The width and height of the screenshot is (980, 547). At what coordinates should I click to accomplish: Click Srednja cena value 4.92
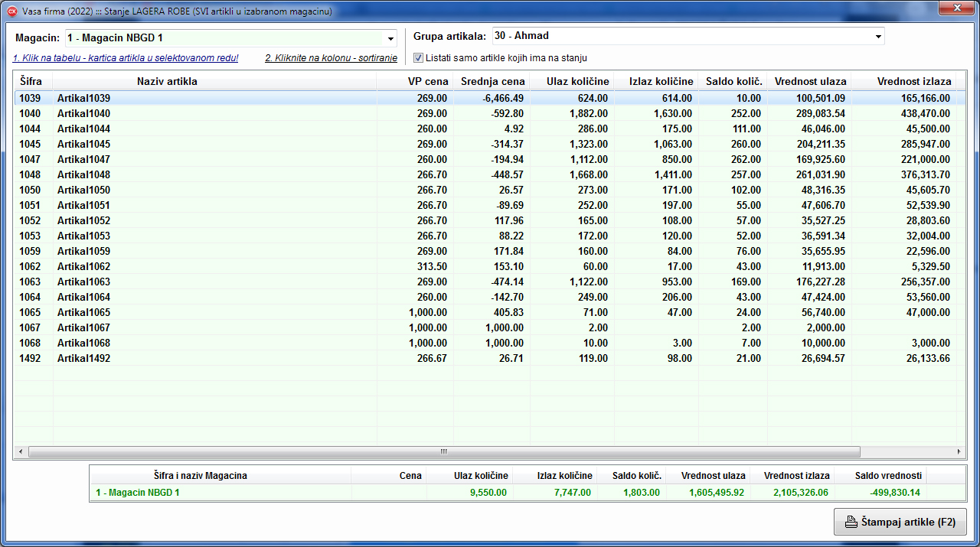click(x=514, y=129)
